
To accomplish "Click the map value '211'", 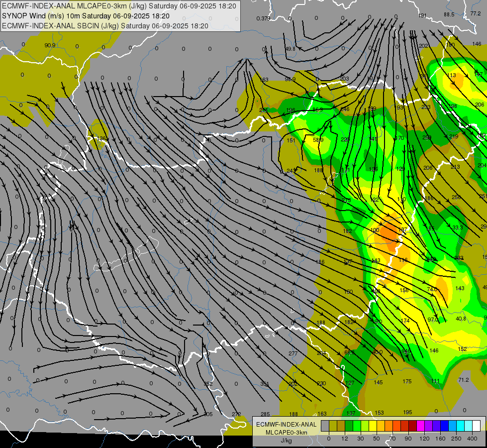I will pos(263,110).
